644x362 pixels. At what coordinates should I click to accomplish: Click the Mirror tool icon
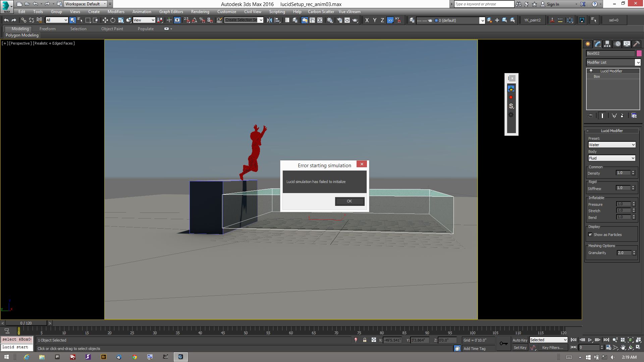(269, 20)
